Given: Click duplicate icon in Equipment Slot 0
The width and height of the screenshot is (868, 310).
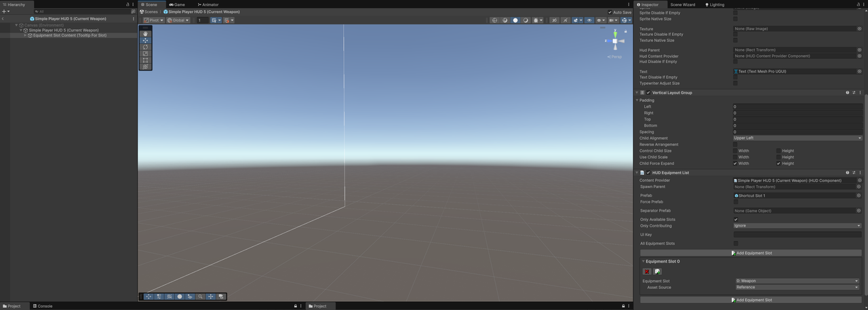Looking at the screenshot, I should click(x=657, y=271).
